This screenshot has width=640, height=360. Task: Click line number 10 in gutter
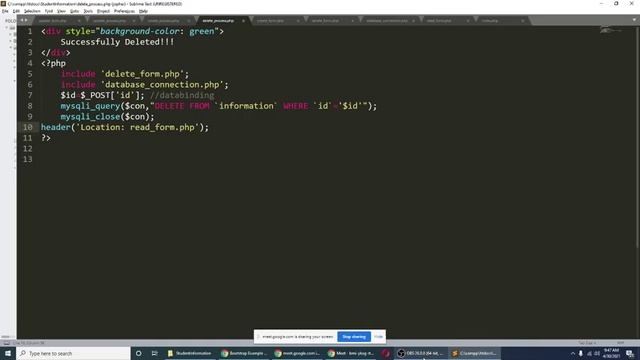coord(27,127)
